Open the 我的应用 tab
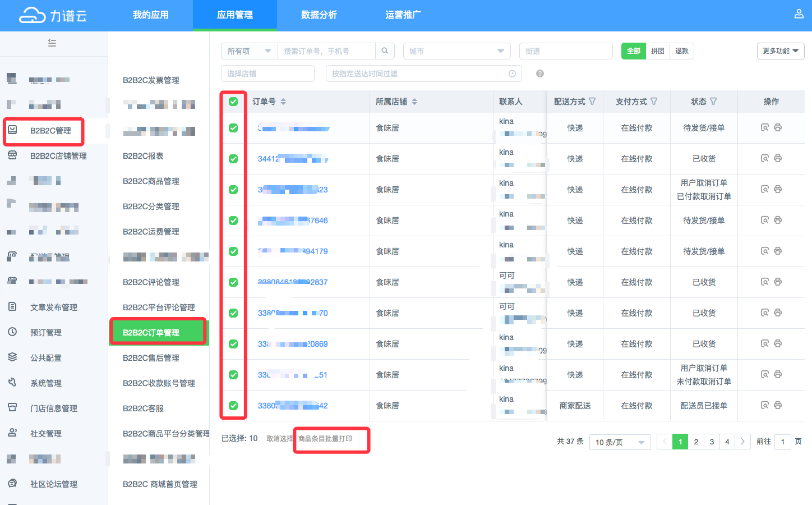 pos(151,15)
